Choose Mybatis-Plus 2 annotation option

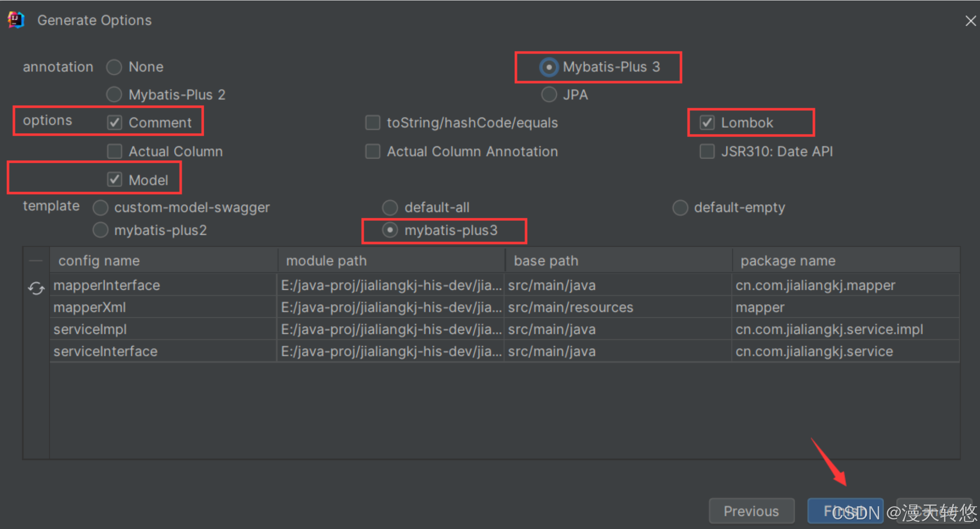point(114,94)
